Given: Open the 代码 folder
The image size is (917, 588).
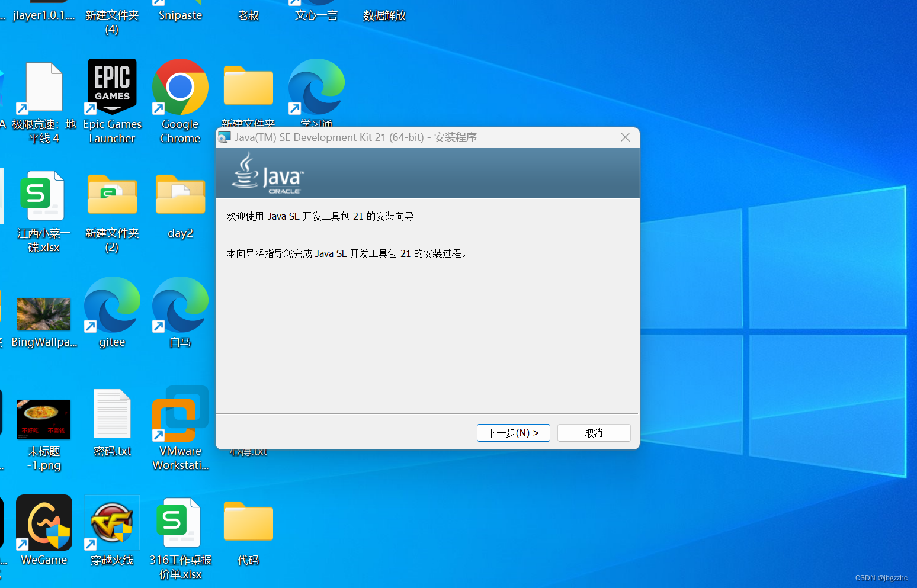Looking at the screenshot, I should coord(248,521).
